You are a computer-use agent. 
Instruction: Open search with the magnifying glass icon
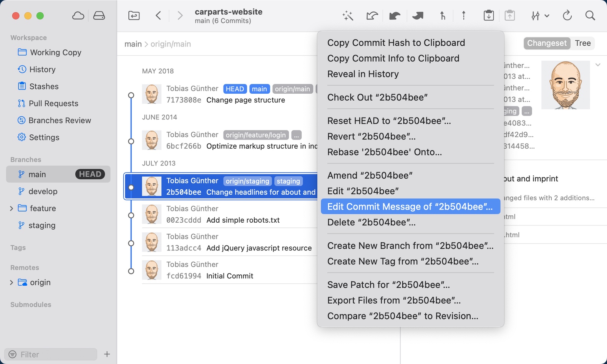click(x=590, y=16)
